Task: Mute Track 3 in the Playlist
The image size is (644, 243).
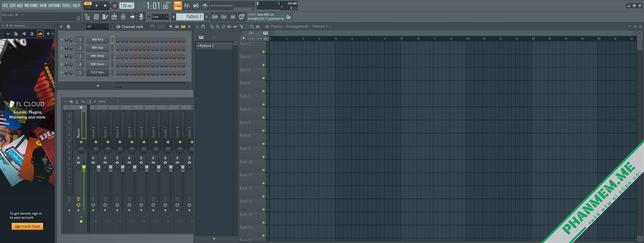Action: click(x=263, y=78)
